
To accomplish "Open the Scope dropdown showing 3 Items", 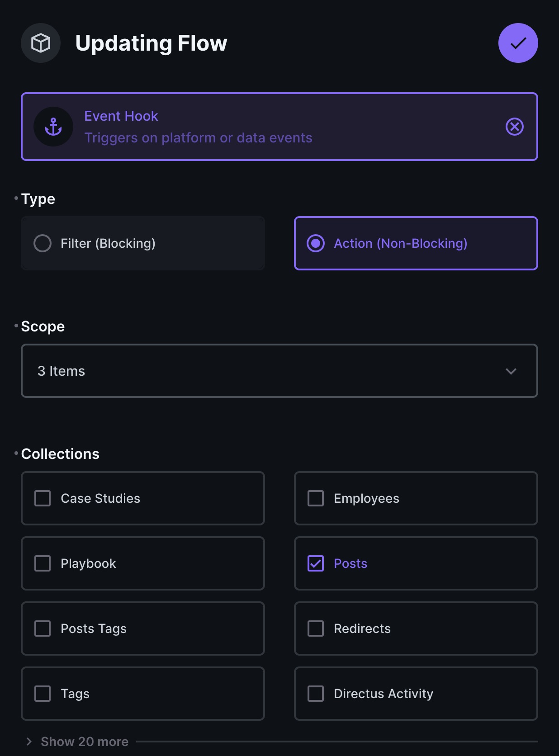I will click(279, 371).
